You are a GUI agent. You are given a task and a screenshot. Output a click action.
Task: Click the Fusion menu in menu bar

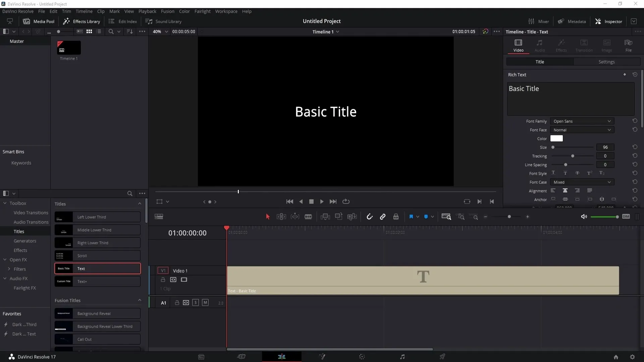168,11
